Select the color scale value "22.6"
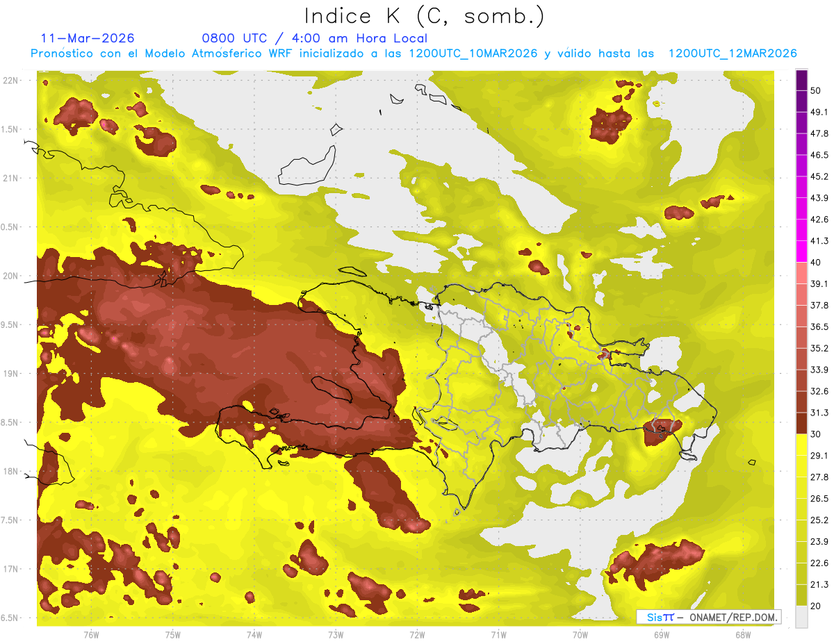 [819, 563]
